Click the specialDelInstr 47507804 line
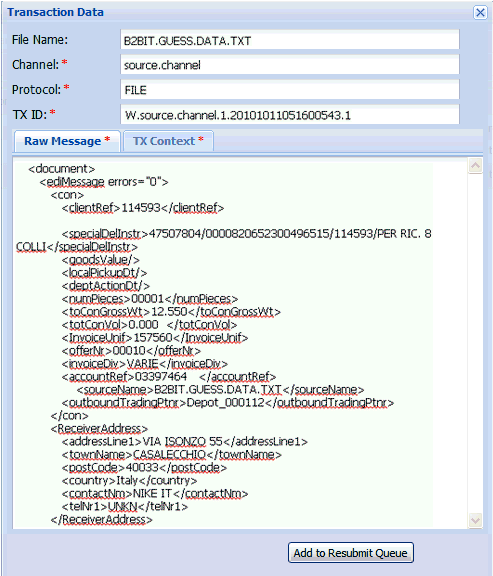Image resolution: width=493 pixels, height=576 pixels. (246, 234)
